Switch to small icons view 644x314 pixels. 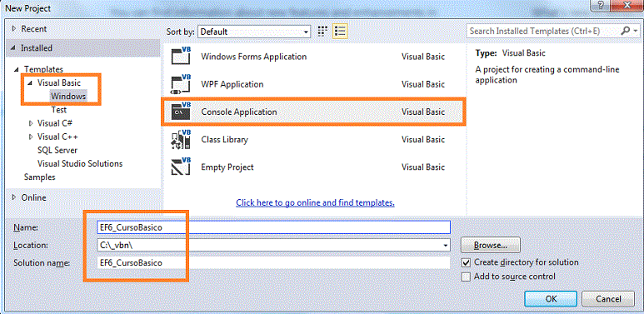click(322, 31)
